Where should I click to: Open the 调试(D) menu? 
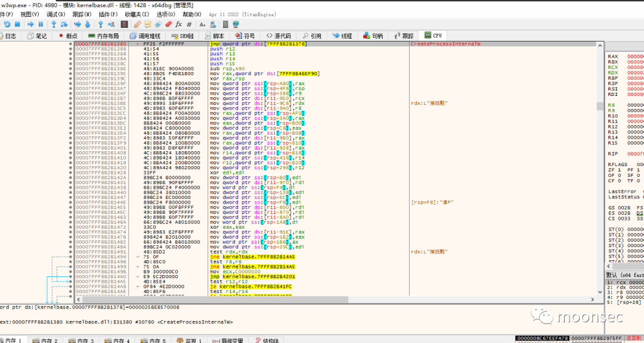point(56,14)
